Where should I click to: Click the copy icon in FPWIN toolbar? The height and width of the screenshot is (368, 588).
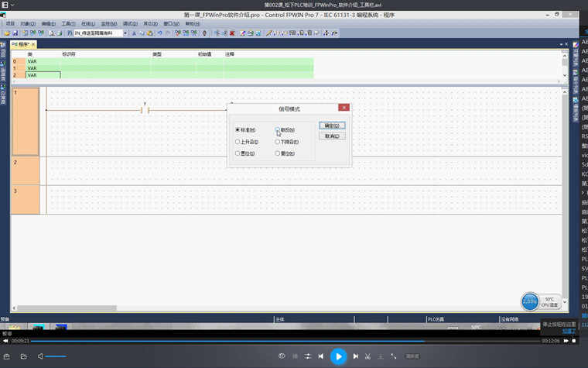tap(142, 33)
